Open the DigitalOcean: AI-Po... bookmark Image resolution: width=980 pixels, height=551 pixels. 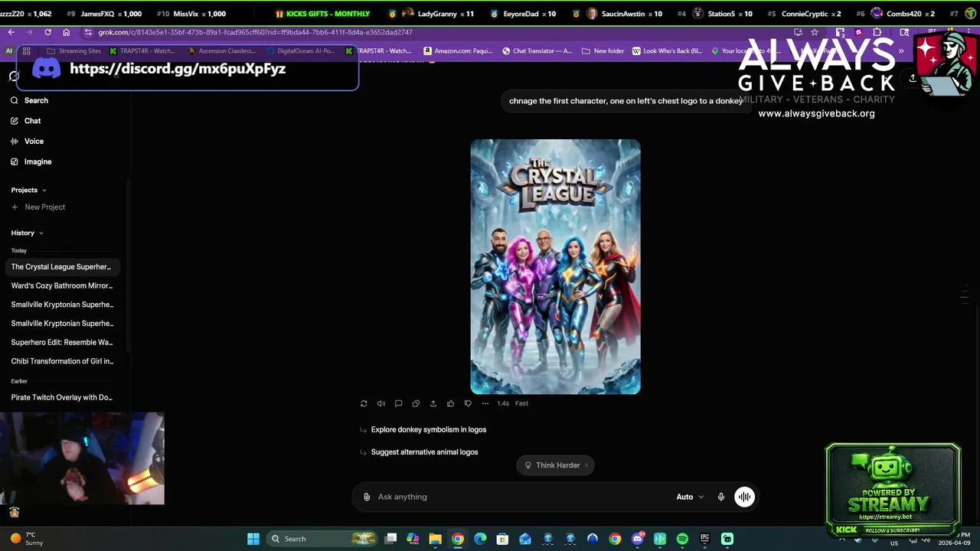tap(300, 51)
